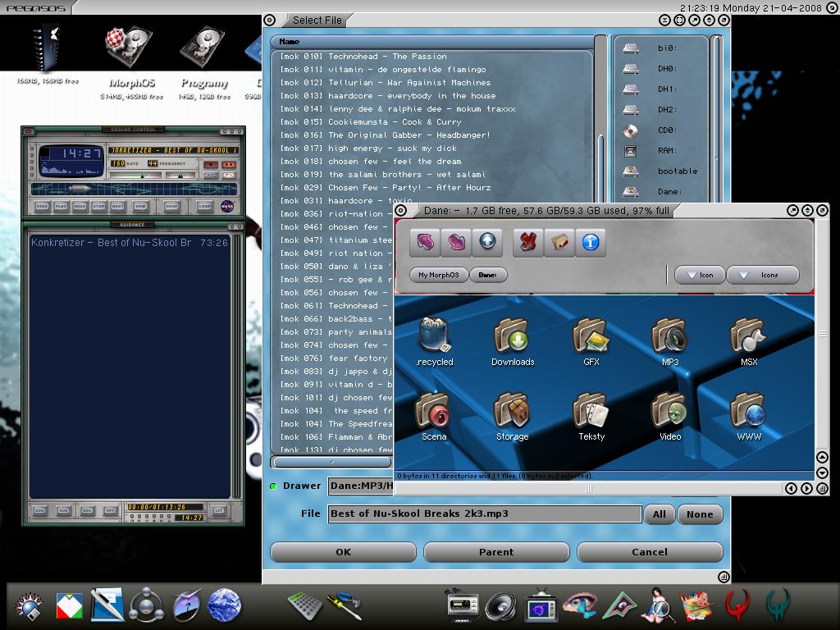The width and height of the screenshot is (840, 630).
Task: Click the back arrow in Dane window toolbar
Action: tap(425, 242)
